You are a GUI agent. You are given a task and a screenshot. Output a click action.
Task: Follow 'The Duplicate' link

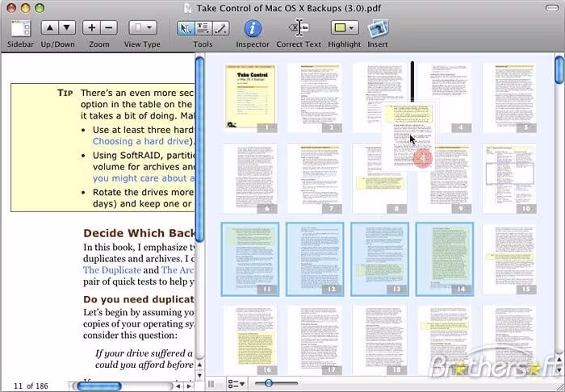point(112,270)
